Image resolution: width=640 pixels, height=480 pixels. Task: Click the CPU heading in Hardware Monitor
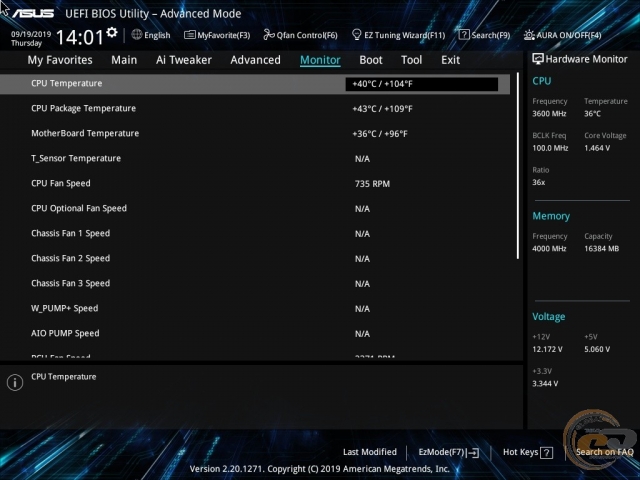[x=542, y=81]
